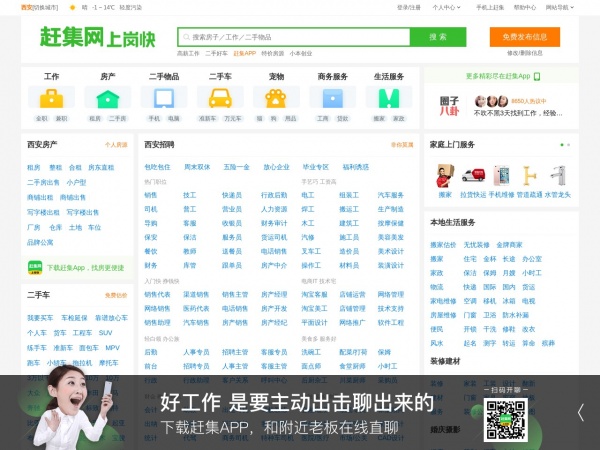The width and height of the screenshot is (600, 450).
Task: Click 月嫂 in the 家政 row
Action: tap(509, 273)
